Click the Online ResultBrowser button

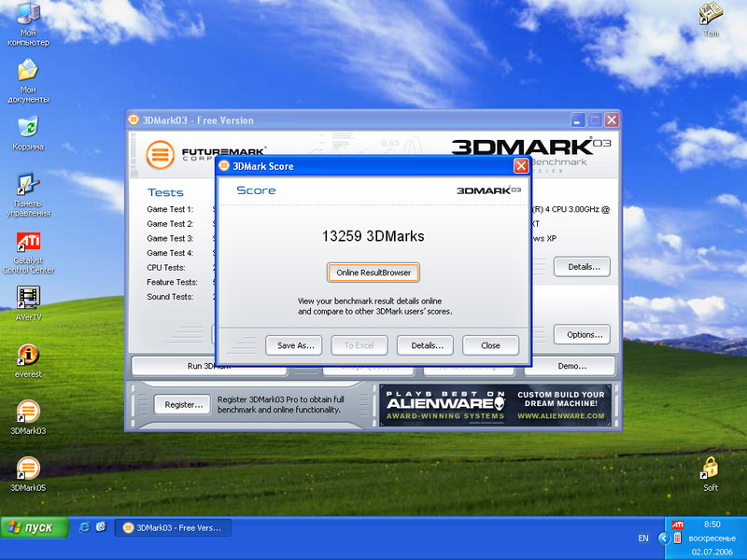(x=373, y=273)
